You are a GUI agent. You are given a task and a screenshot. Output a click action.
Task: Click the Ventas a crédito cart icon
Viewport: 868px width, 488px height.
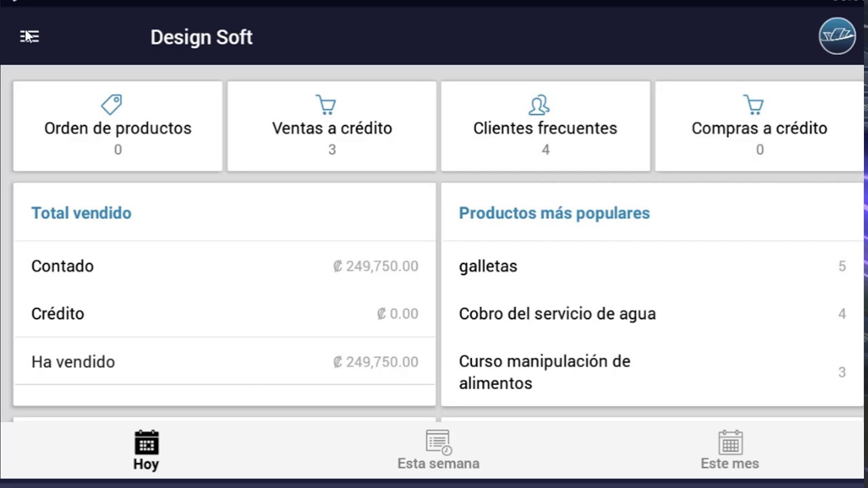pos(326,104)
